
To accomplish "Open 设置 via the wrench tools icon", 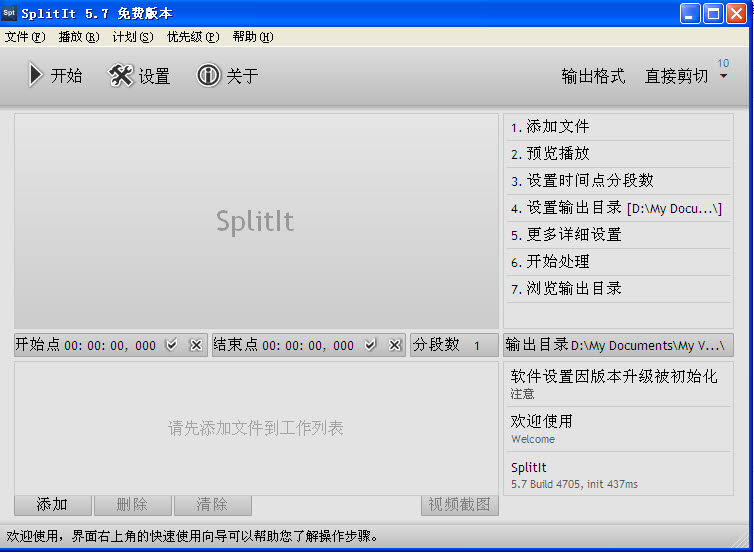I will (120, 75).
